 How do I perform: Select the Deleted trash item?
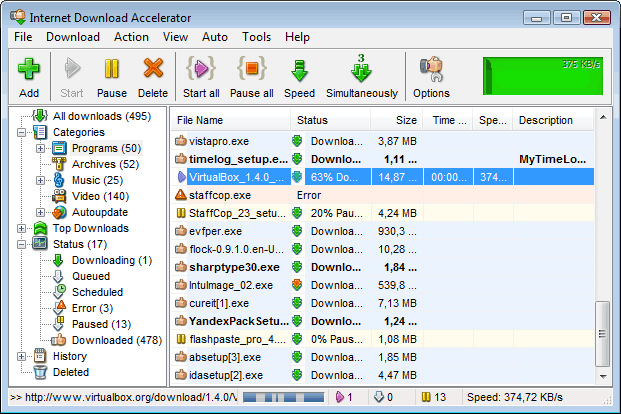71,372
